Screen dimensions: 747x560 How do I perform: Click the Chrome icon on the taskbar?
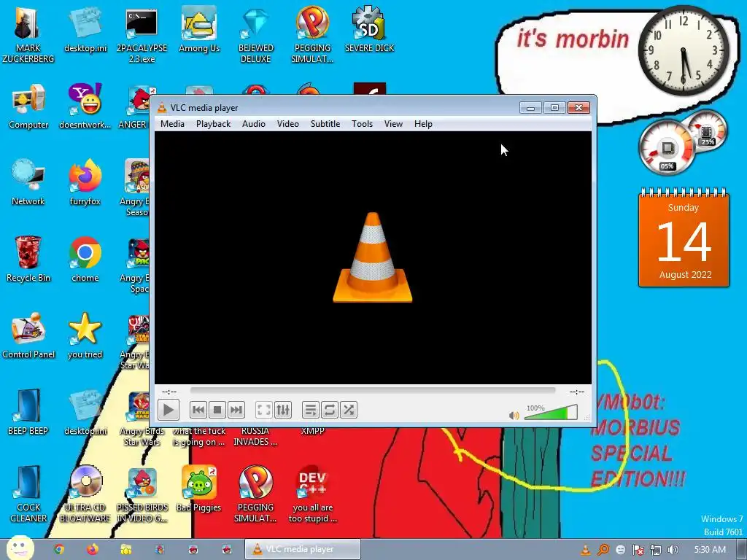pos(58,549)
